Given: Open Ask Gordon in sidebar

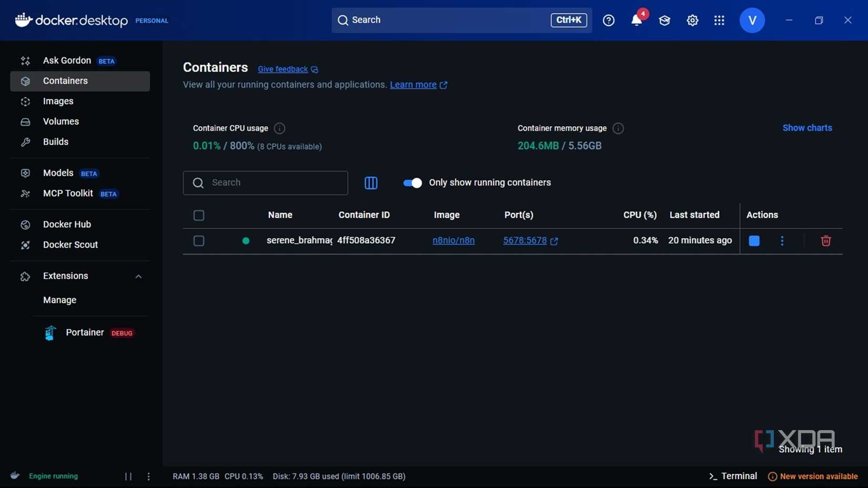Looking at the screenshot, I should [x=80, y=61].
